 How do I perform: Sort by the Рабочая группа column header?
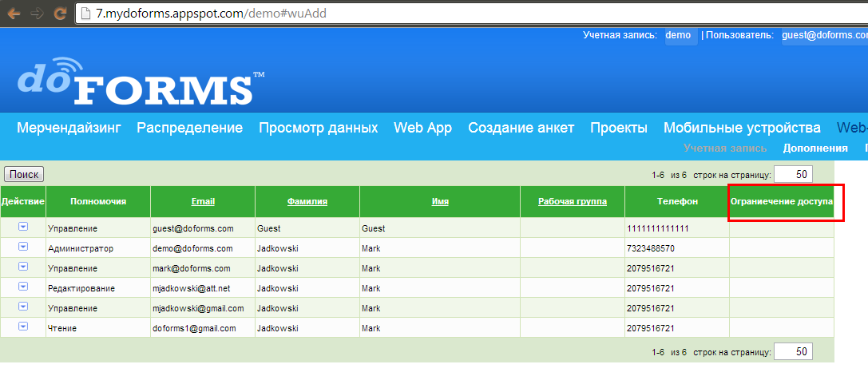tap(572, 201)
